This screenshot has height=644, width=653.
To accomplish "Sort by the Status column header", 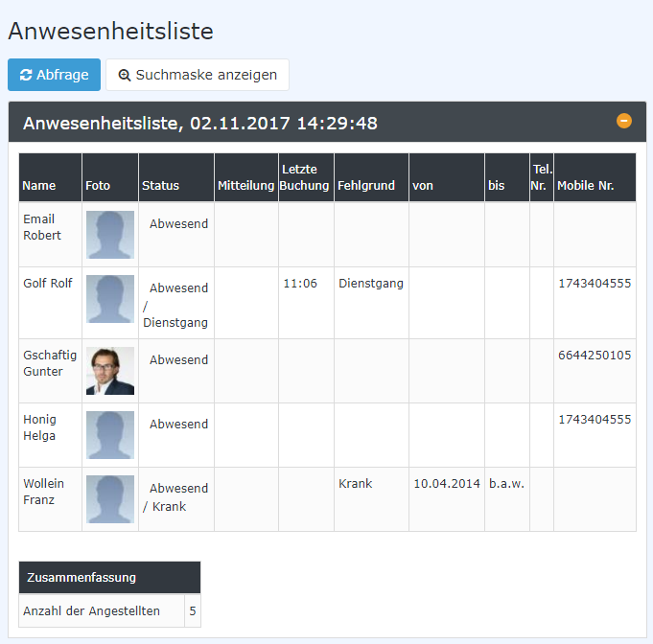I will pos(160,186).
